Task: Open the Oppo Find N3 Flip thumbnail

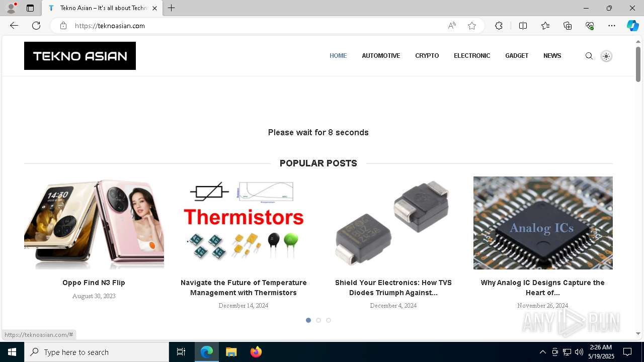Action: pos(94,223)
